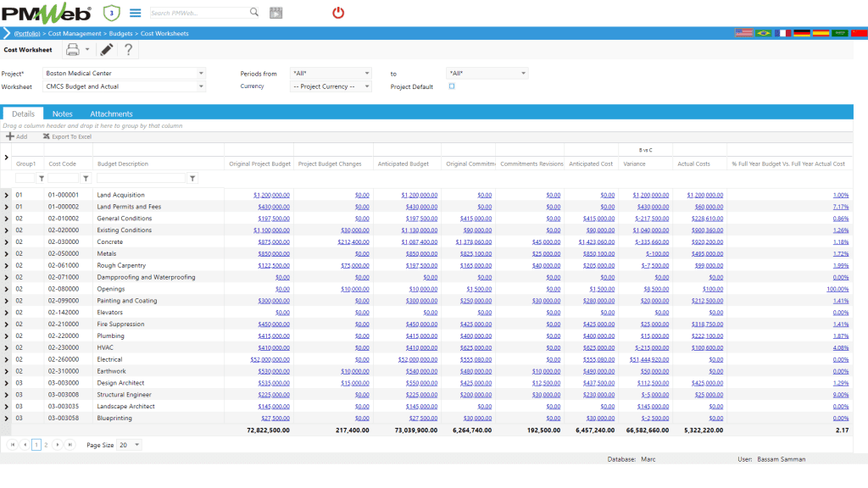This screenshot has height=488, width=868.
Task: Open the Worksheet dropdown
Action: point(201,86)
